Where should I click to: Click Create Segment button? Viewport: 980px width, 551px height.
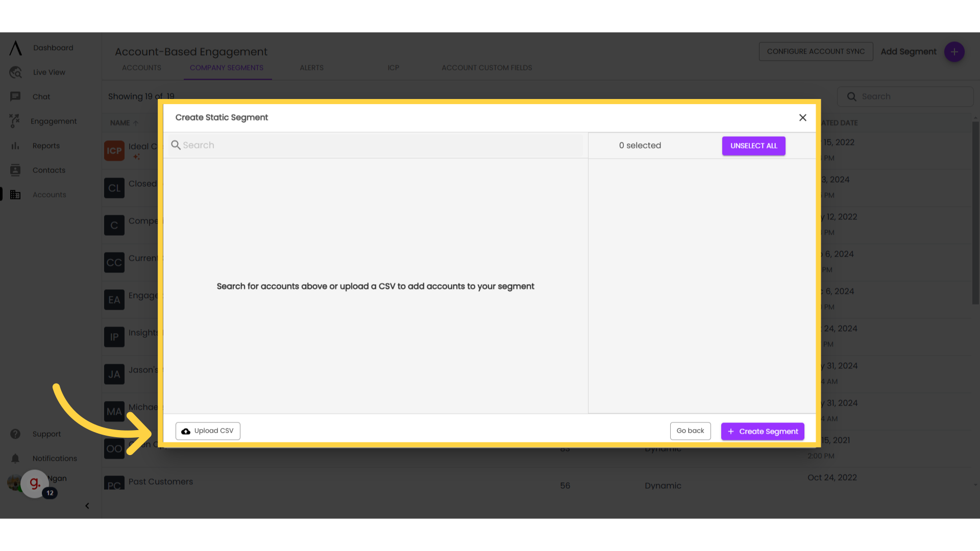click(x=762, y=431)
